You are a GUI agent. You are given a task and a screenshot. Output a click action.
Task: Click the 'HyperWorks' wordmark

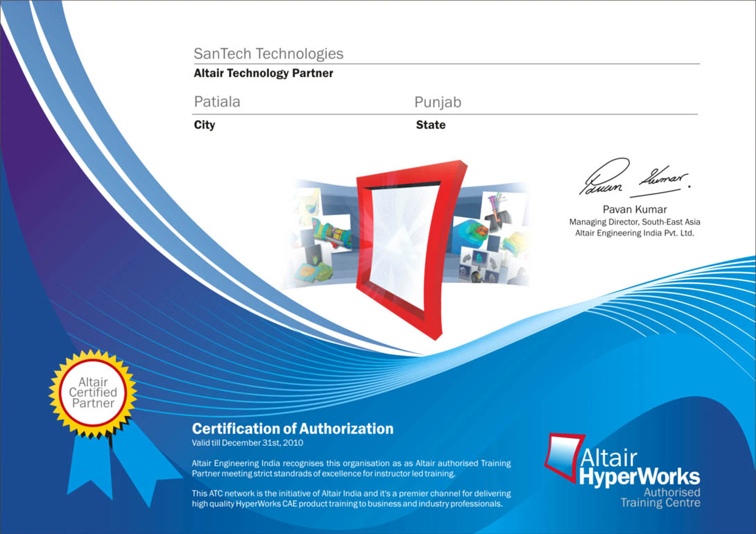639,476
